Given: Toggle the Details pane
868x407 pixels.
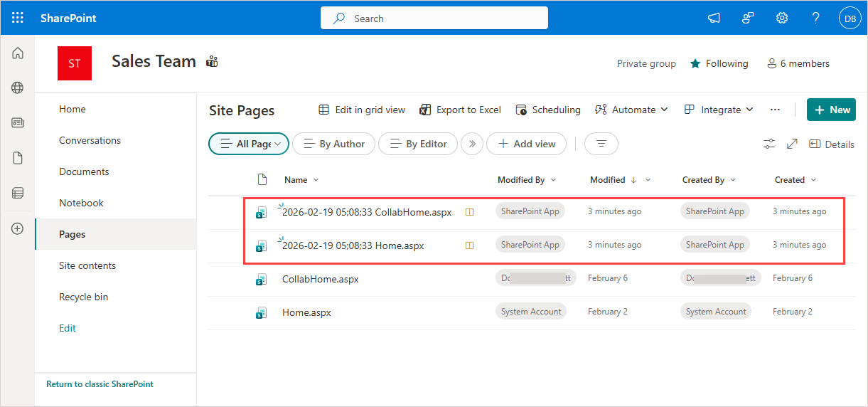Looking at the screenshot, I should click(832, 144).
